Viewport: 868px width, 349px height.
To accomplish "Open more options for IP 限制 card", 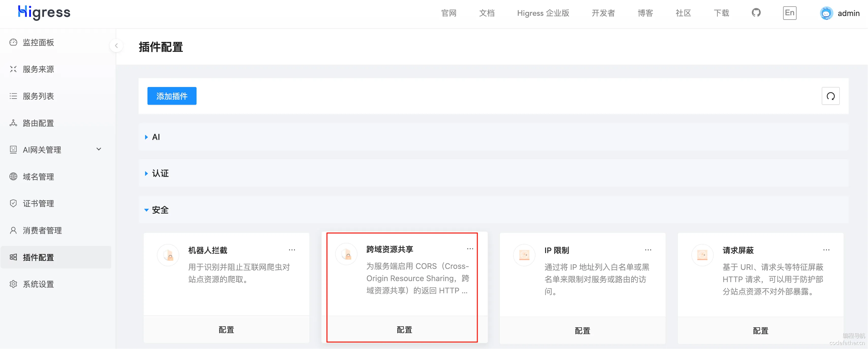I will pyautogui.click(x=648, y=250).
